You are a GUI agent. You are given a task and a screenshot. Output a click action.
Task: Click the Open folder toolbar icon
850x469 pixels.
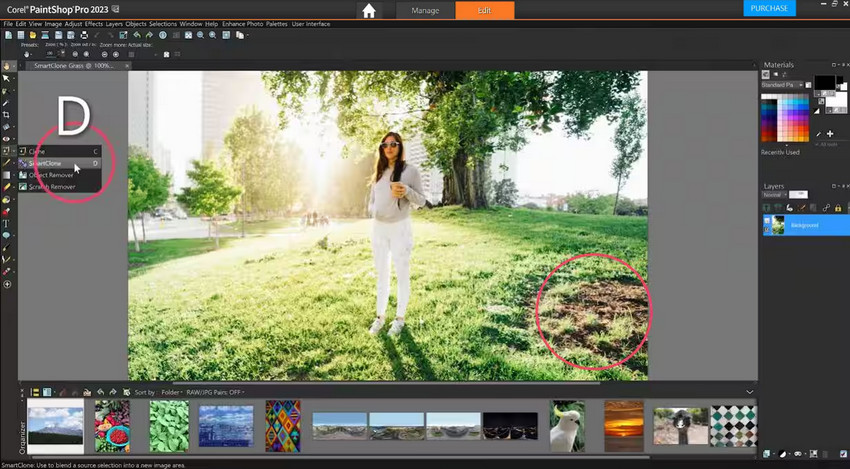click(33, 35)
